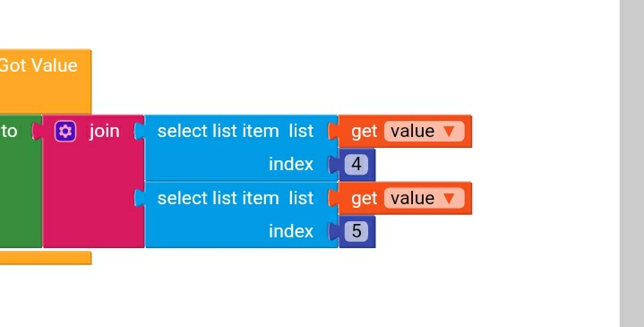Open the join block's purple gear mutator

pos(65,132)
